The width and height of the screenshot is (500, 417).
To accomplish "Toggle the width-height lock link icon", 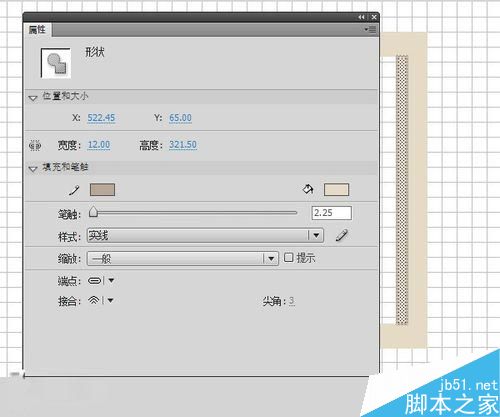I will coord(35,145).
